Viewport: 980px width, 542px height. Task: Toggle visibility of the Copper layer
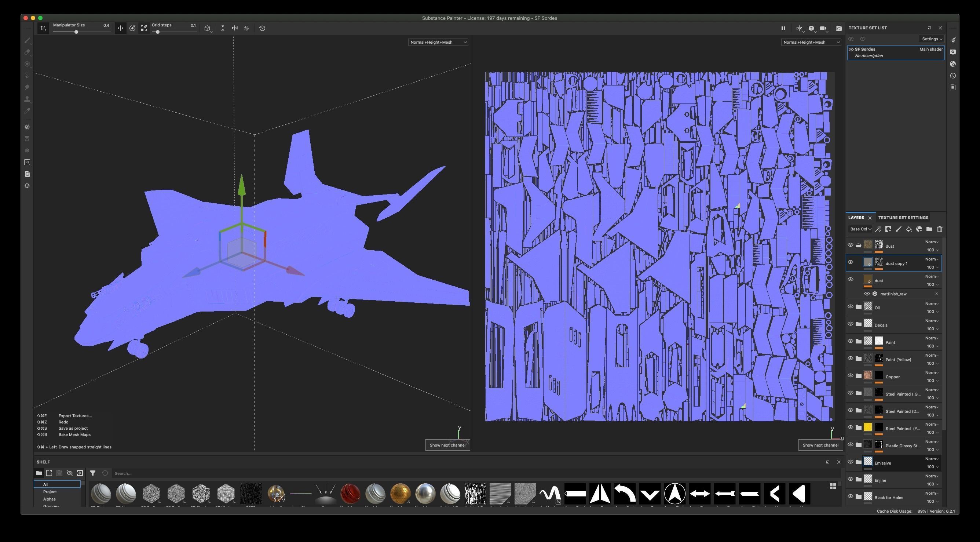coord(850,376)
